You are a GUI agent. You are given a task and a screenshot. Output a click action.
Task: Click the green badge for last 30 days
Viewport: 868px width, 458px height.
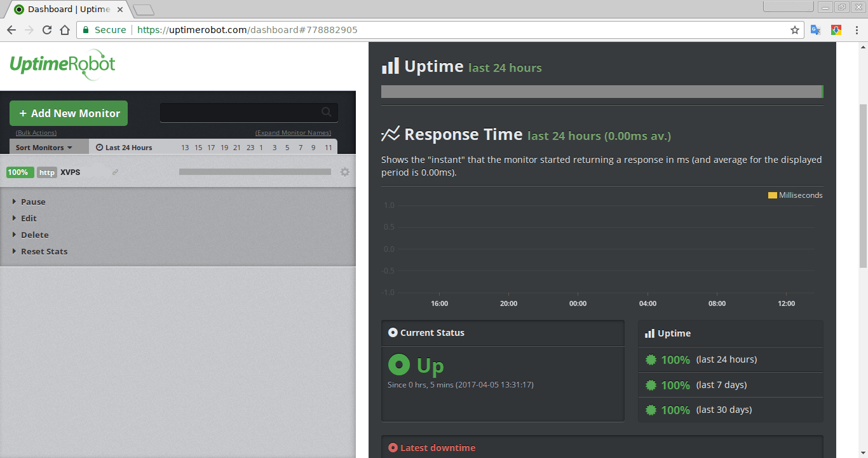651,410
